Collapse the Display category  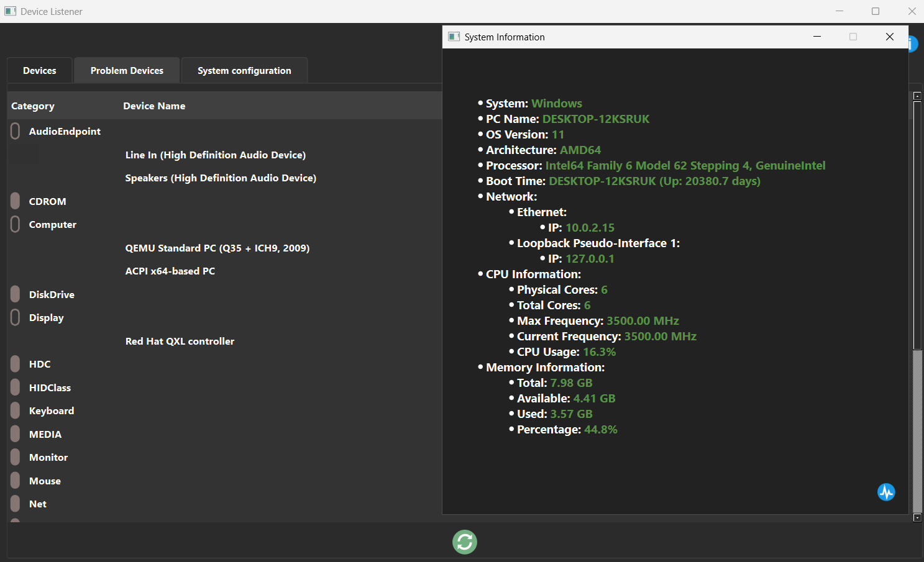[16, 317]
